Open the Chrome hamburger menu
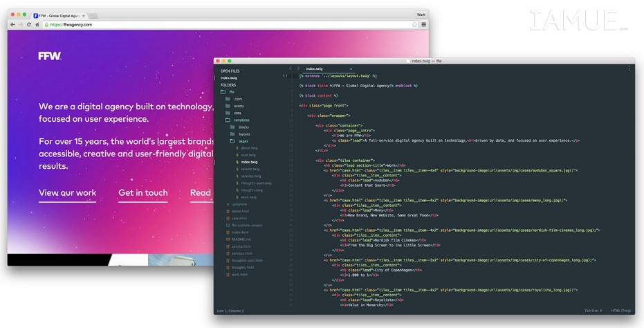 [423, 25]
